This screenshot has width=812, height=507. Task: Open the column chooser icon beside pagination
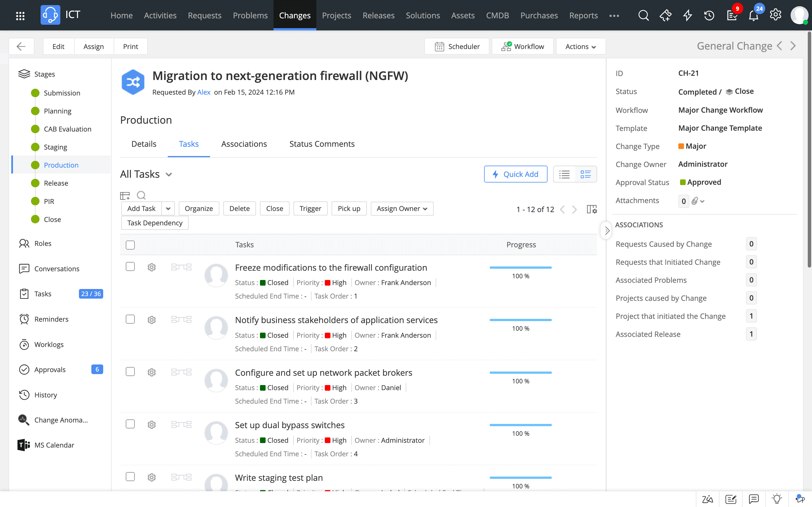[x=592, y=209]
